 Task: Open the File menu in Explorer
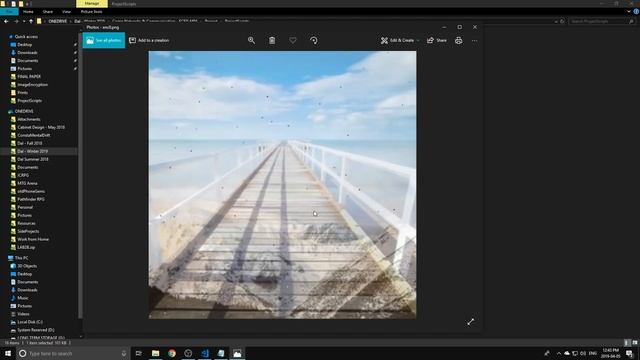pos(9,12)
